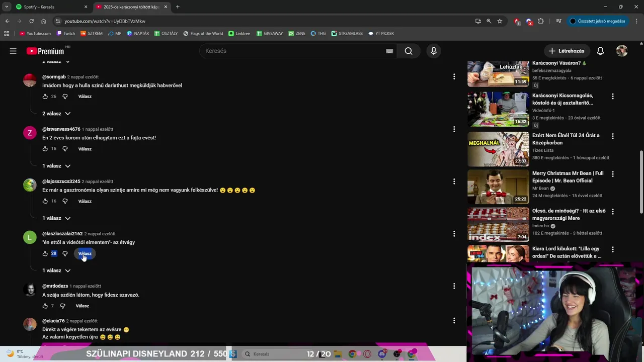The height and width of the screenshot is (362, 644).
Task: Click the Létrehozás create button
Action: click(567, 51)
